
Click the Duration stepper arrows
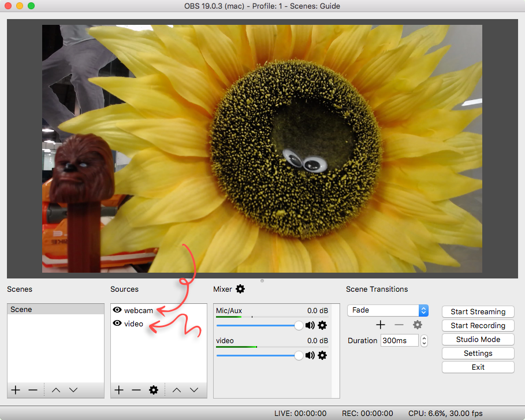424,341
